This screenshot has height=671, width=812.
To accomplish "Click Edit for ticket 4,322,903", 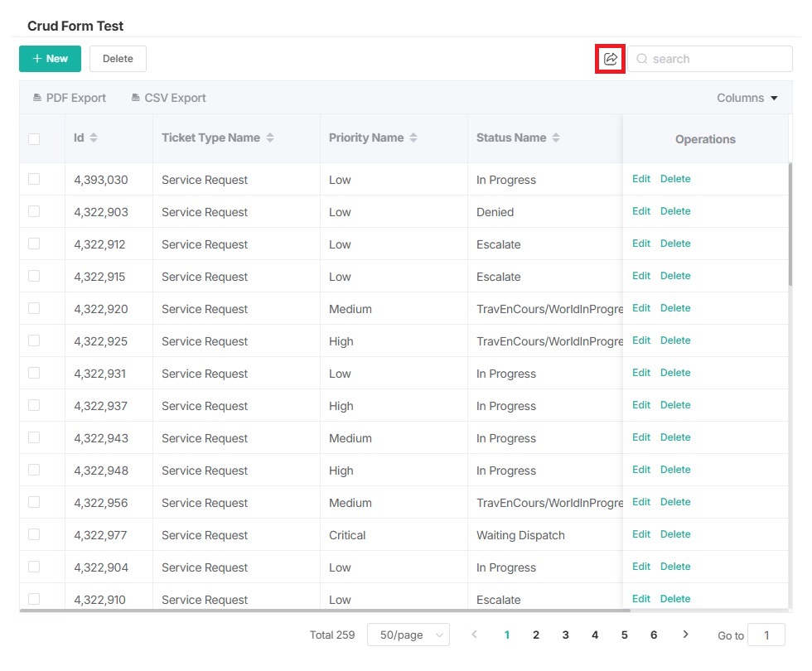I will (x=641, y=211).
